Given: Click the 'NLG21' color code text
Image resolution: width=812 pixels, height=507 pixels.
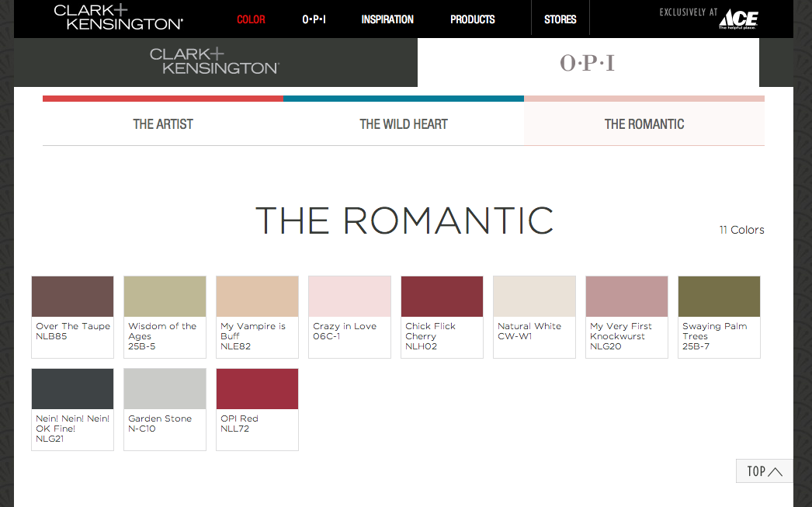Looking at the screenshot, I should coord(50,439).
